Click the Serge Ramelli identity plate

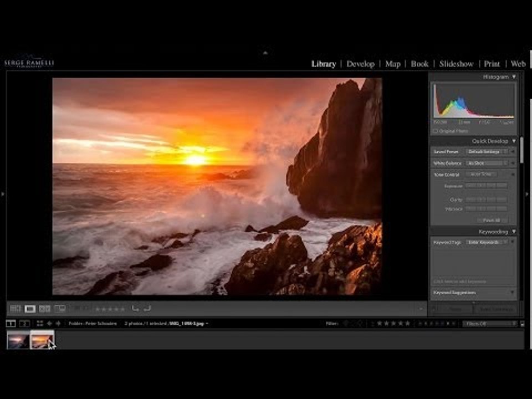pyautogui.click(x=29, y=62)
